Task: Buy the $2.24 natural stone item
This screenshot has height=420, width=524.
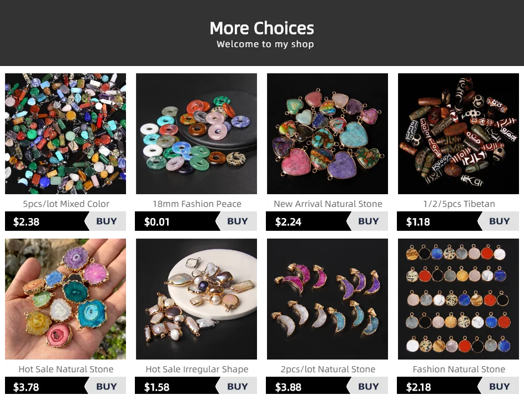Action: [368, 221]
